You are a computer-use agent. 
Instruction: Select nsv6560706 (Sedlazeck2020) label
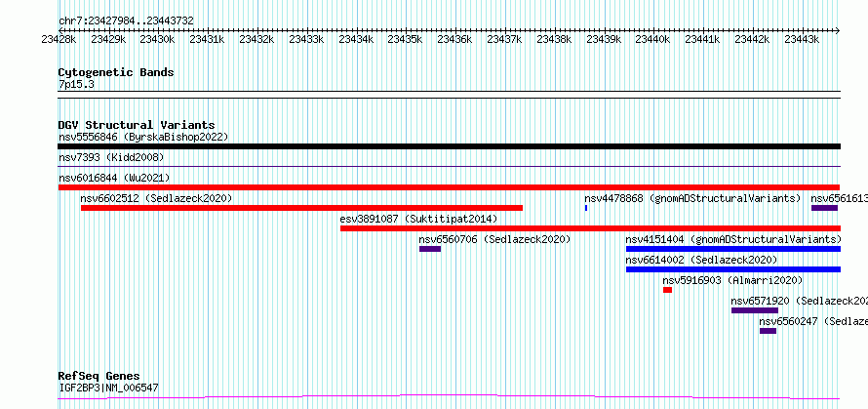click(x=494, y=239)
